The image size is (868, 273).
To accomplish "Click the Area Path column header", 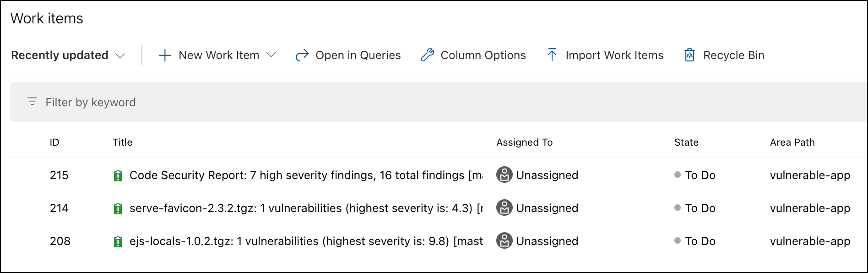I will point(792,142).
